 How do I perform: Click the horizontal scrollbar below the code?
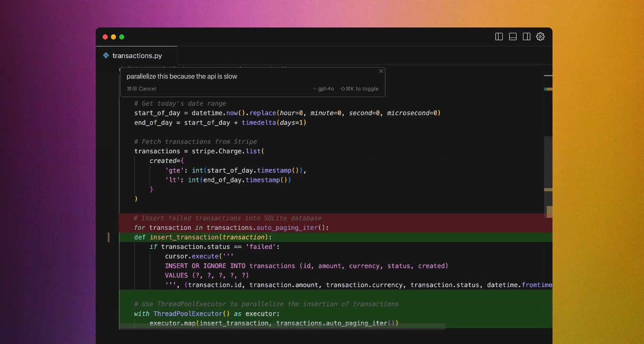click(x=282, y=327)
